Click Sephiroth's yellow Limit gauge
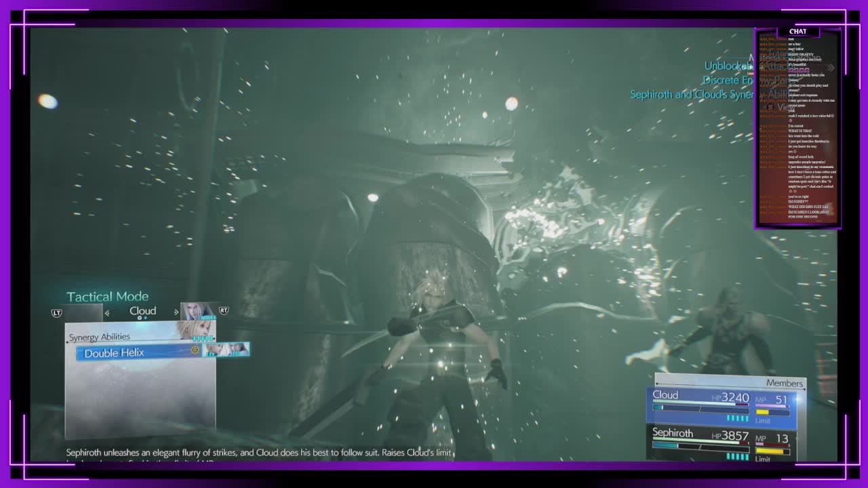 (x=772, y=451)
